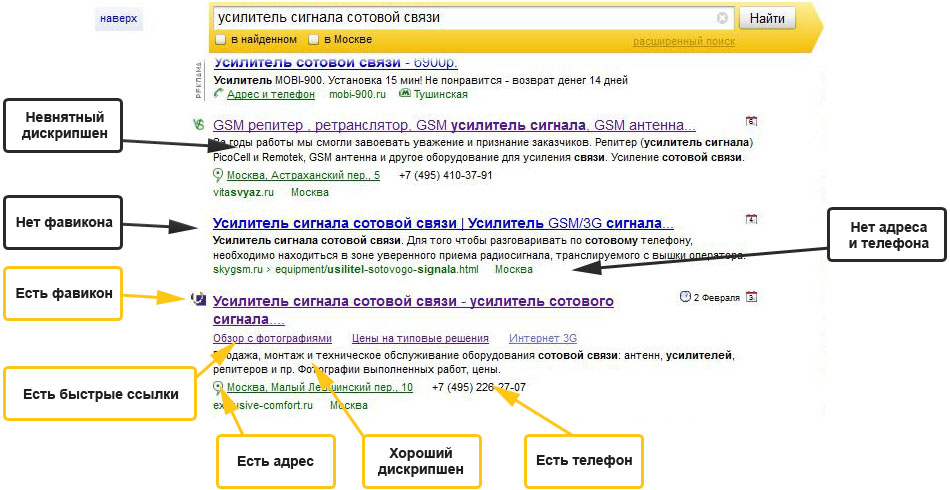Open the "Цены на типовые решения" quick link
The image size is (950, 490).
(x=420, y=339)
